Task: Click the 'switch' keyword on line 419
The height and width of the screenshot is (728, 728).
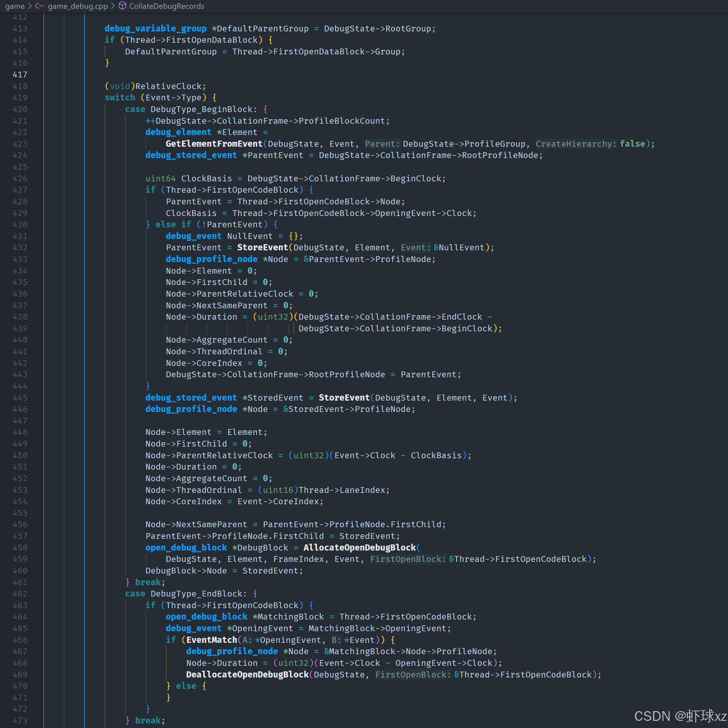Action: pyautogui.click(x=120, y=97)
